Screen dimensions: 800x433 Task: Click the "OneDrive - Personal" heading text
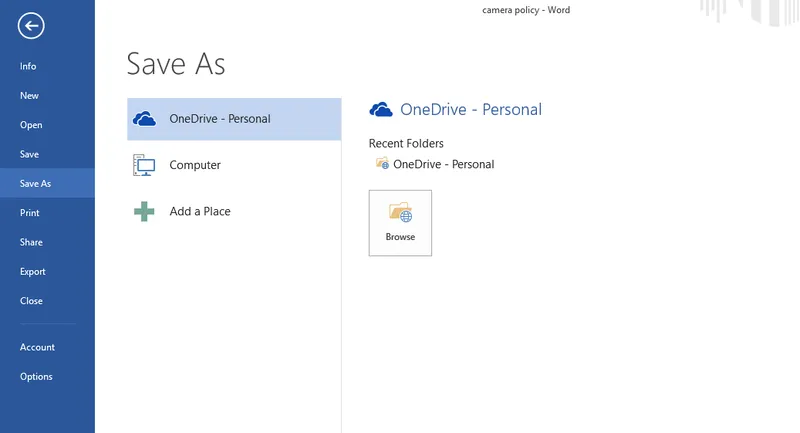(x=471, y=110)
